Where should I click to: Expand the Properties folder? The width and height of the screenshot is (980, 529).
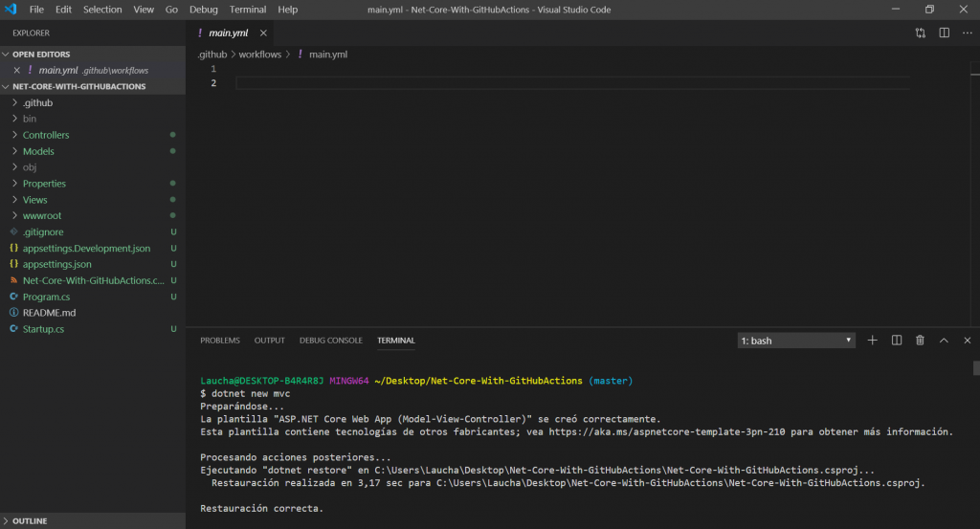pos(14,184)
